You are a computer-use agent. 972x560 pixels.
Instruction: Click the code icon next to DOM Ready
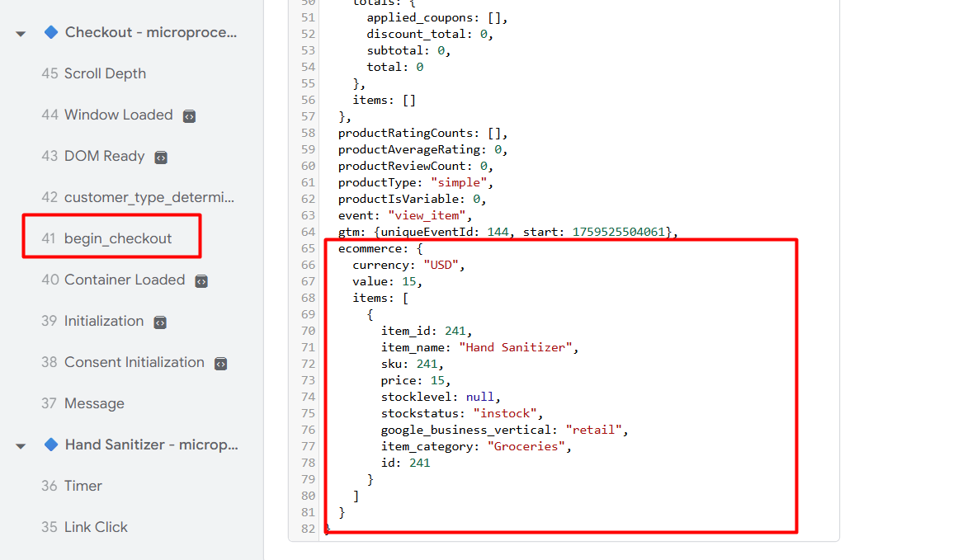[x=161, y=157]
